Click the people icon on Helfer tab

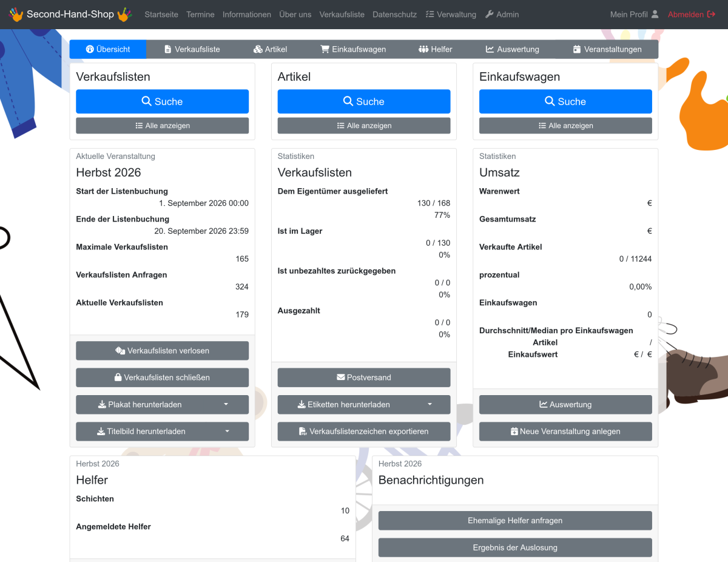tap(423, 49)
